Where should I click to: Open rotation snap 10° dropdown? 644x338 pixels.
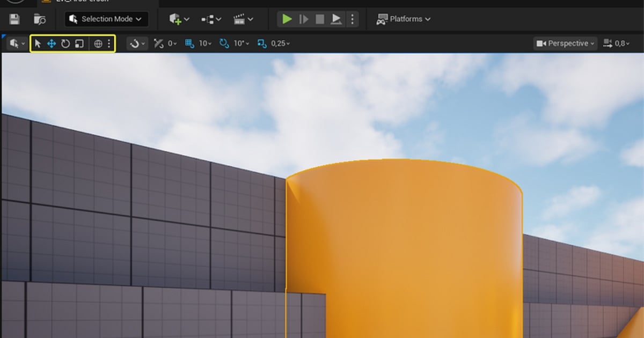(x=240, y=43)
